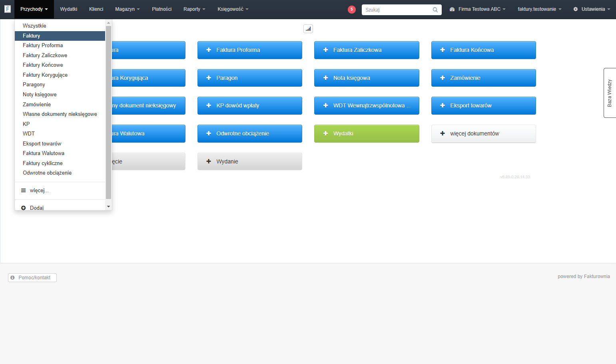
Task: Select Faktury in the Przychody menu
Action: [x=60, y=36]
